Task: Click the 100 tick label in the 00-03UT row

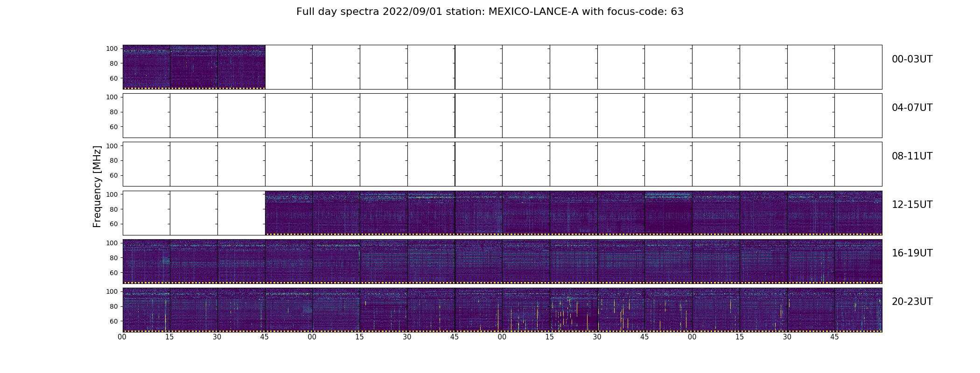Action: [x=112, y=48]
